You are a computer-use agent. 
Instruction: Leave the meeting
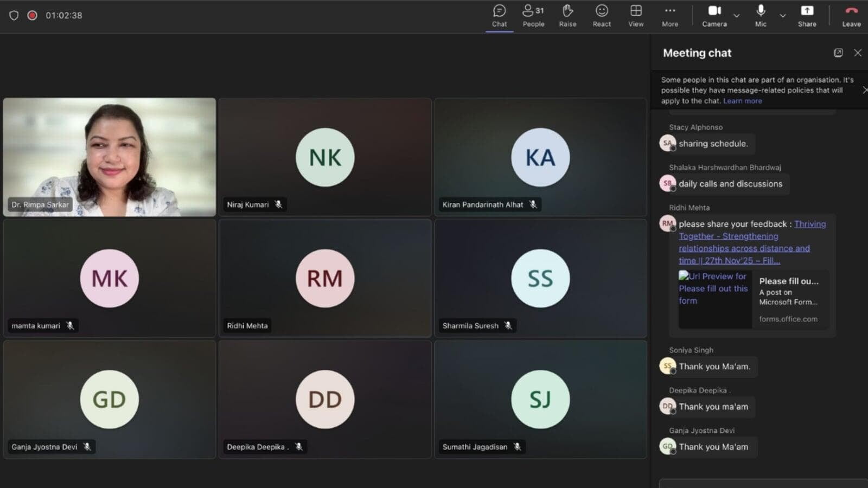click(x=851, y=16)
